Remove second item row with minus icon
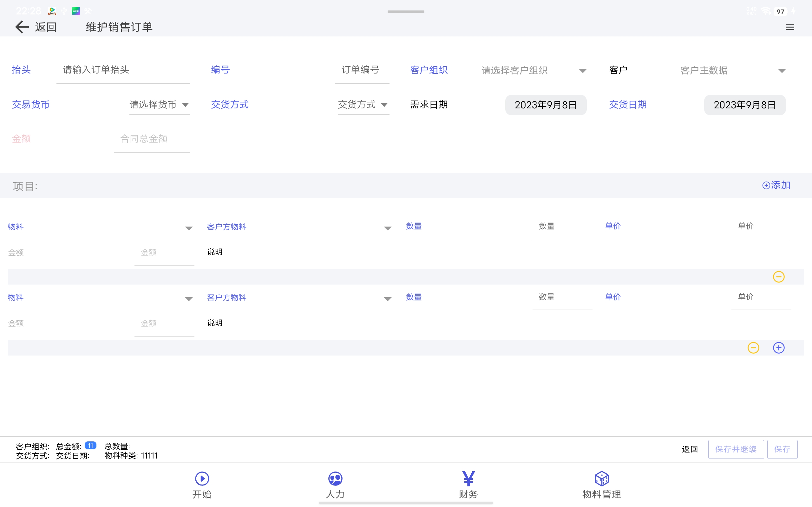 pyautogui.click(x=753, y=348)
